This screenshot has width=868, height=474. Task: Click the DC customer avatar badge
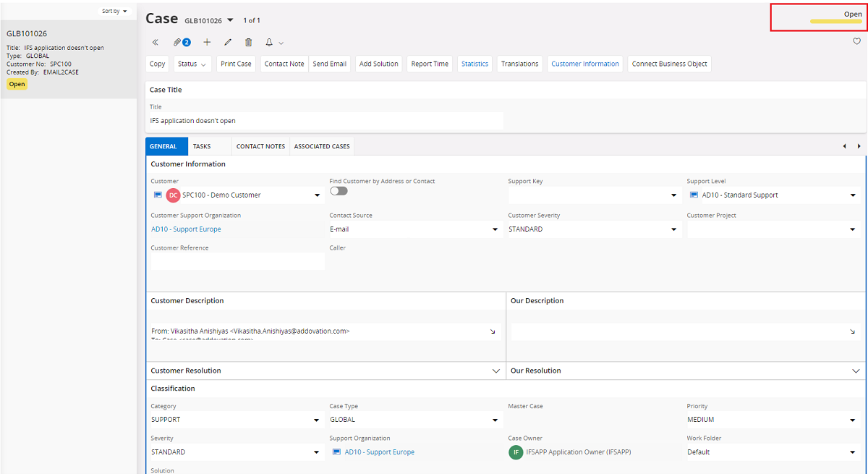click(x=173, y=195)
